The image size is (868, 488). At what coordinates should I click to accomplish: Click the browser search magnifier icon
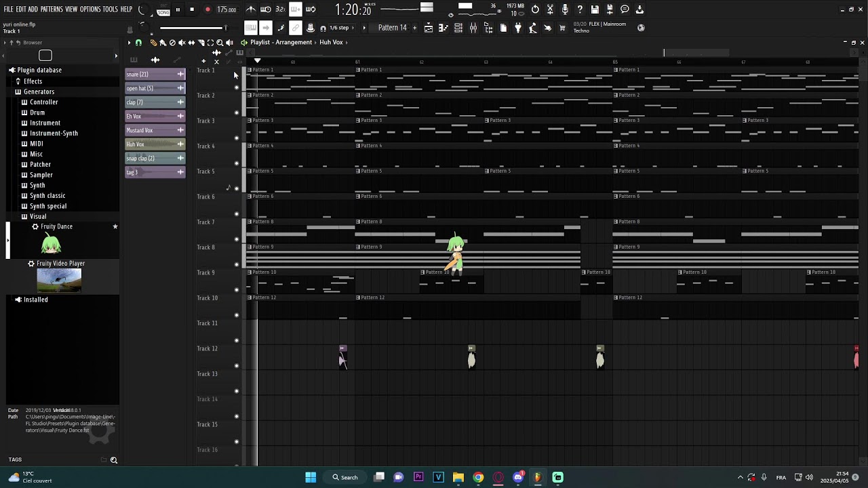click(114, 460)
